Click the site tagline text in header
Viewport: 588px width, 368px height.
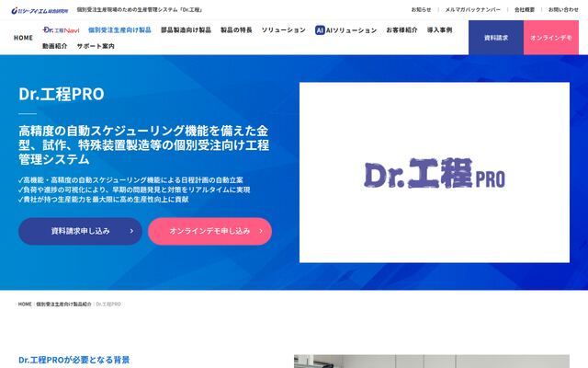(140, 10)
